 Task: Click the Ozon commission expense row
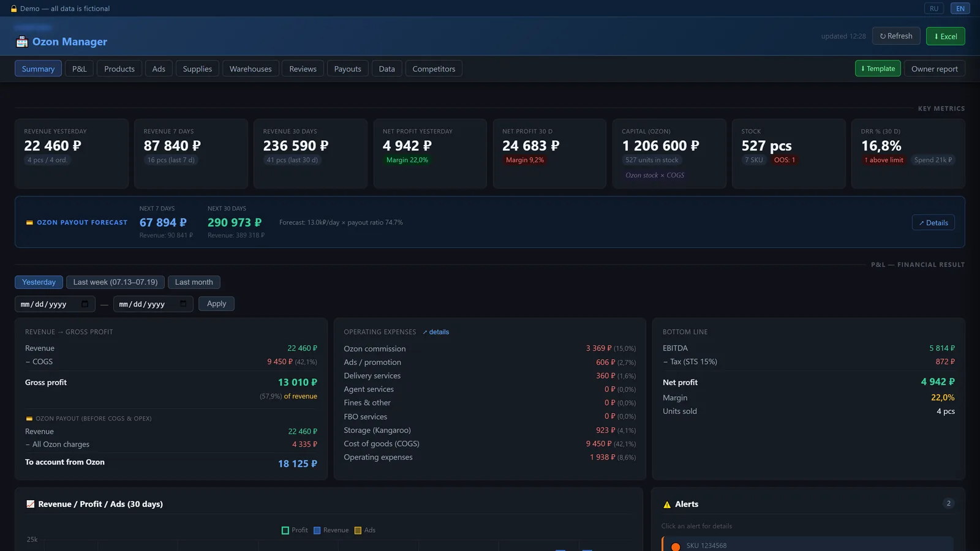(x=490, y=348)
